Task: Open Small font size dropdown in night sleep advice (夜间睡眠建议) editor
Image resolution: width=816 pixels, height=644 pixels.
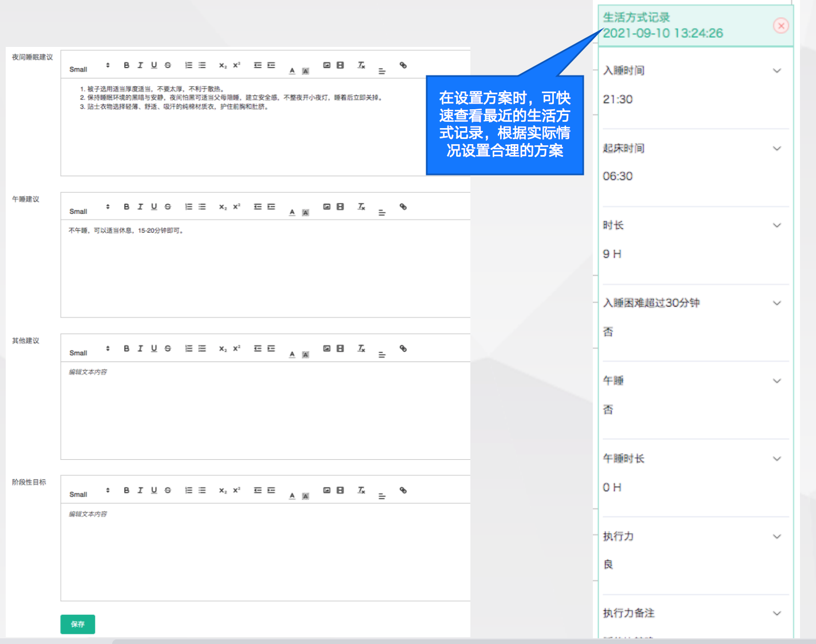Action: 89,67
